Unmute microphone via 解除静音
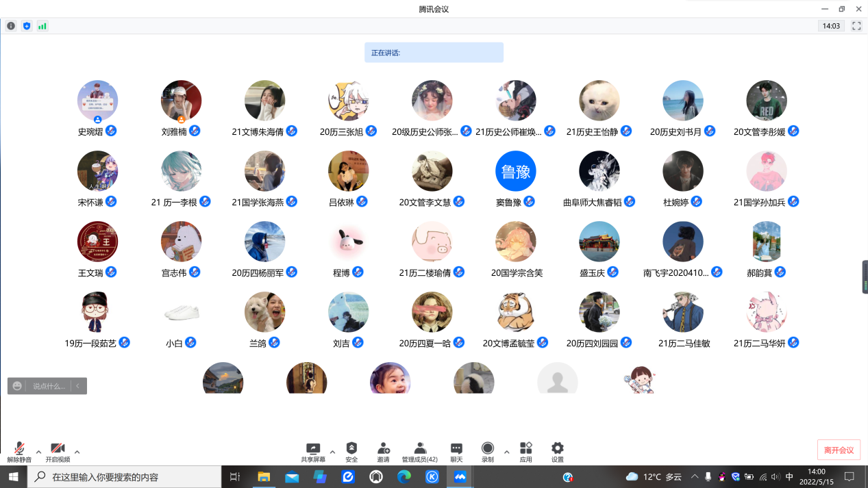This screenshot has height=488, width=868. 19,452
